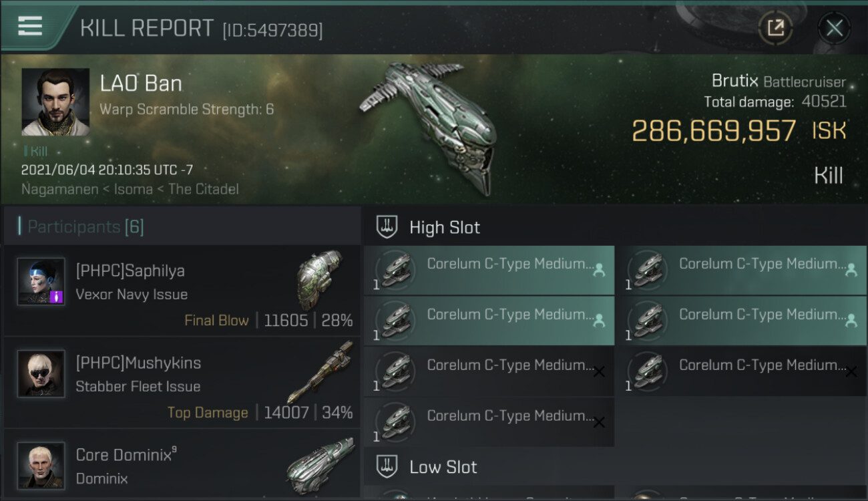Click the 286,669,957 ISK value
The width and height of the screenshot is (868, 501).
pyautogui.click(x=714, y=131)
